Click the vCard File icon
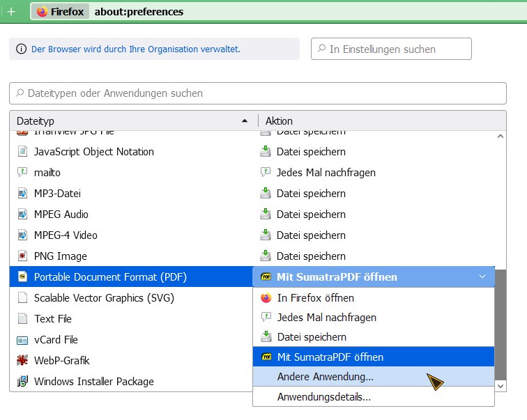The image size is (527, 420). pos(22,340)
